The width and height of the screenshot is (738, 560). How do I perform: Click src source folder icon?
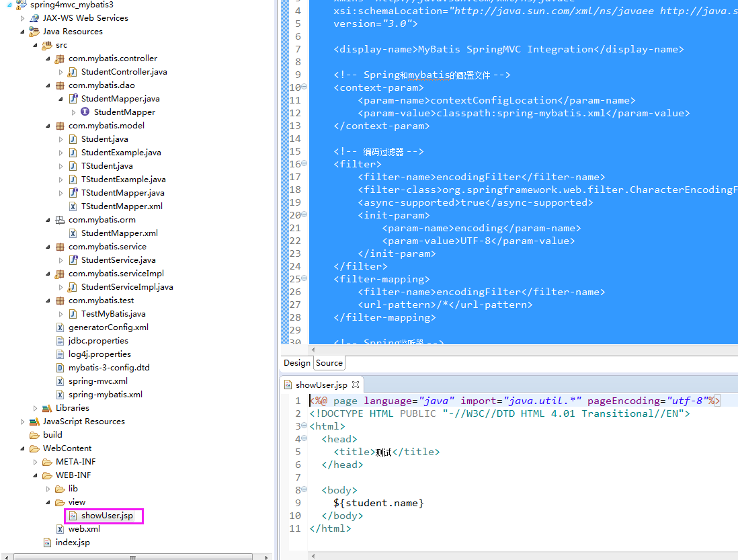47,45
